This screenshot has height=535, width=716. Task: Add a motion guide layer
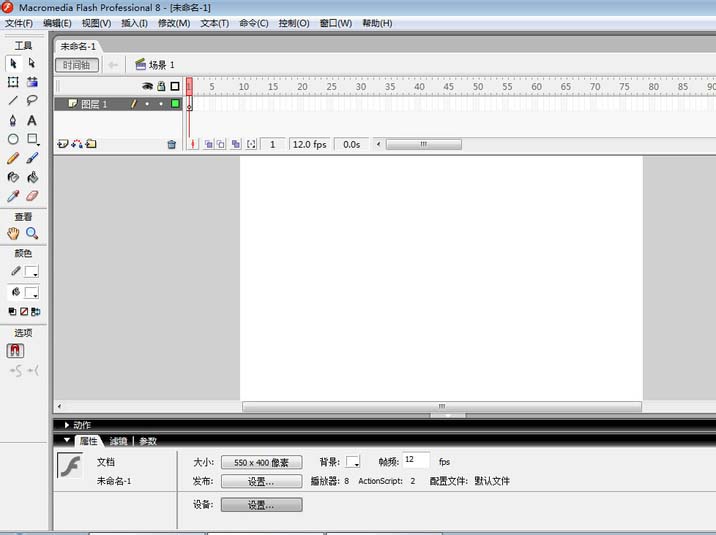[77, 144]
